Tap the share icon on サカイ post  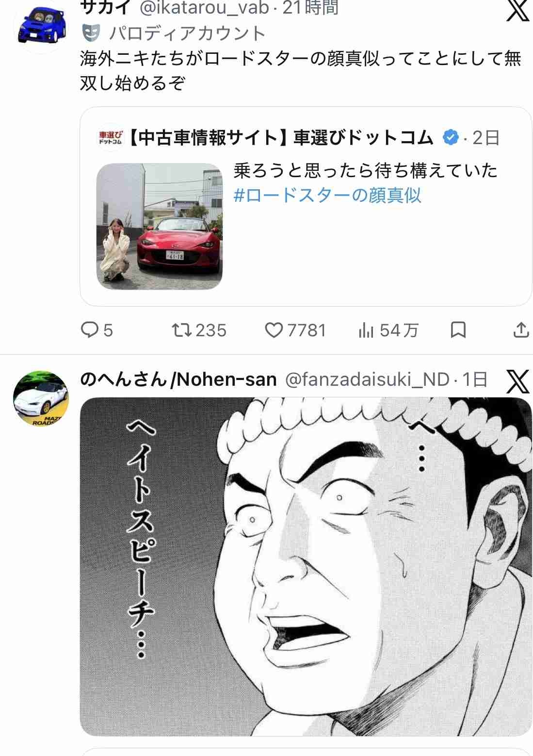point(521,330)
